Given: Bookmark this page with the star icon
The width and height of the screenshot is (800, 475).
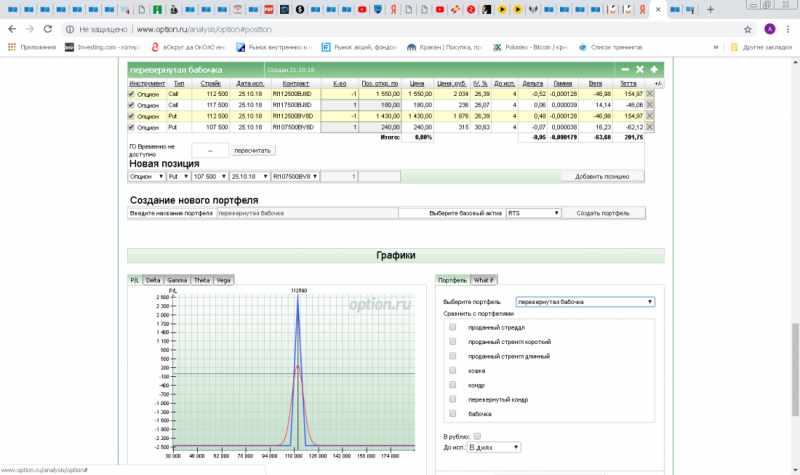Looking at the screenshot, I should (x=747, y=30).
